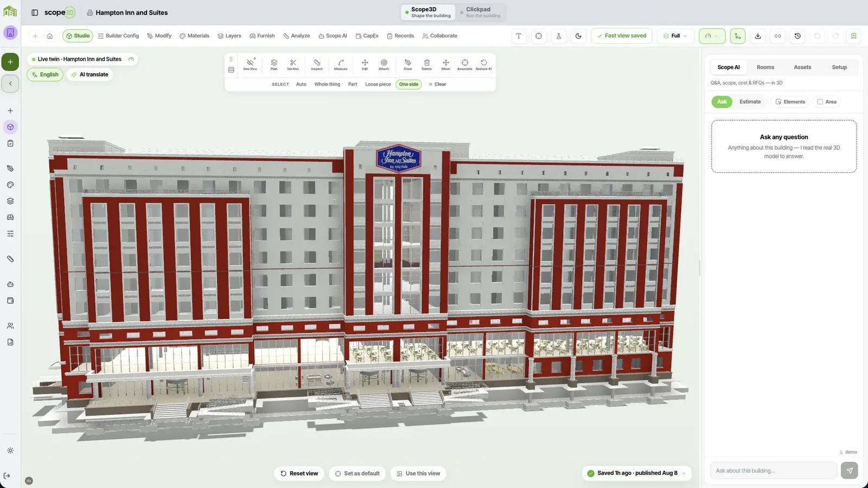The height and width of the screenshot is (488, 868).
Task: Click the stacked-rows panel icon under the toolbar grip
Action: pyautogui.click(x=231, y=70)
